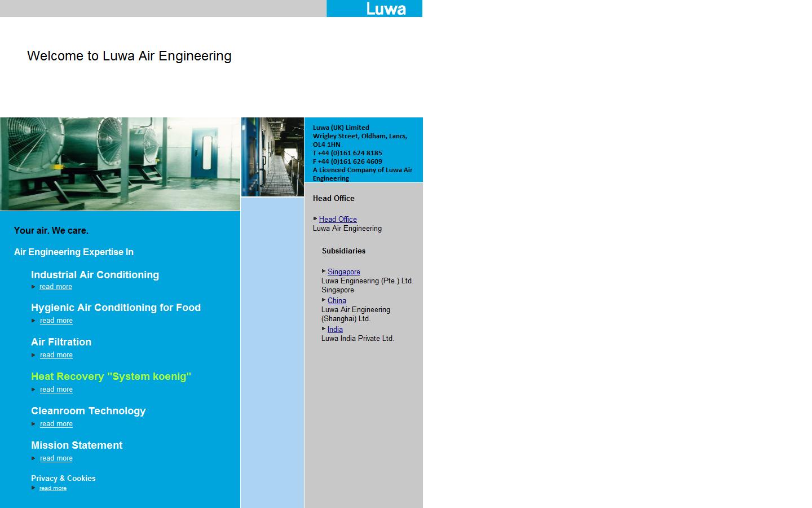Click the arrow bullet before Cleanroom Technology read more
The width and height of the screenshot is (812, 508).
34,424
